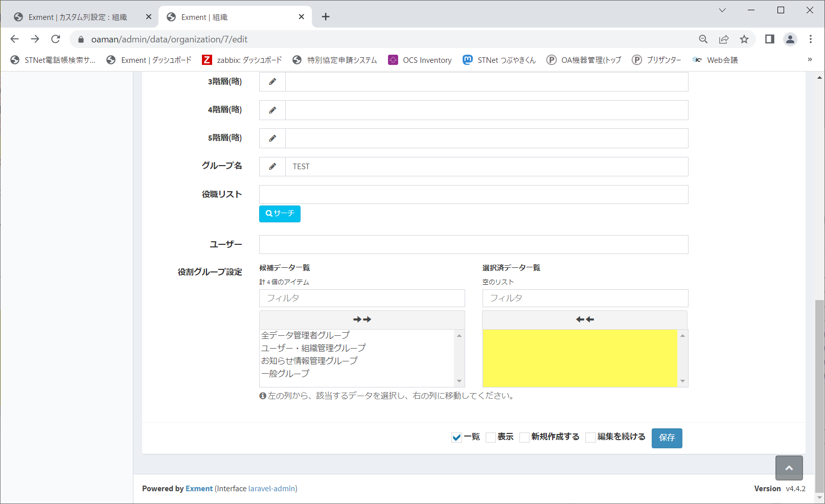The image size is (825, 504).
Task: Open the ユーザー select field
Action: point(473,244)
